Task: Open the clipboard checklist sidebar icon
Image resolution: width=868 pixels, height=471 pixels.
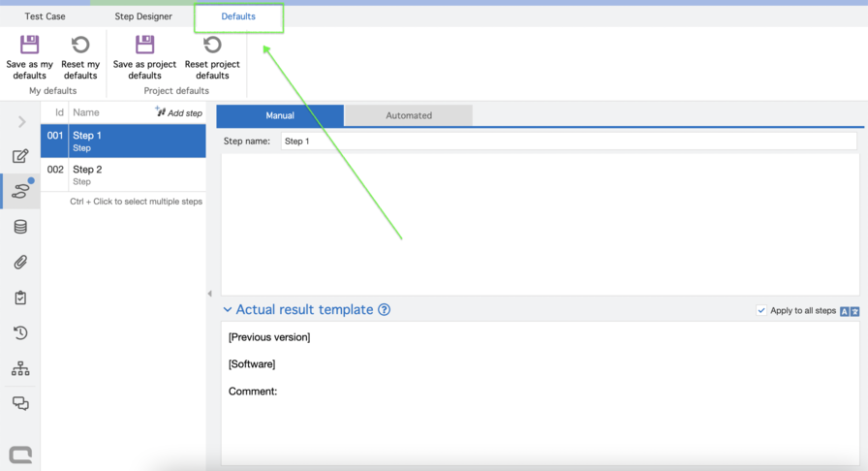Action: [x=20, y=298]
